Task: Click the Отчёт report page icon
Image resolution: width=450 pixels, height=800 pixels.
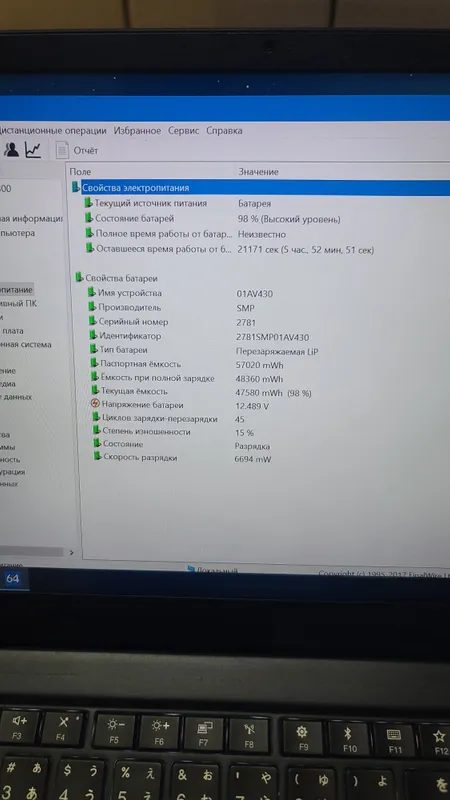Action: tap(62, 150)
